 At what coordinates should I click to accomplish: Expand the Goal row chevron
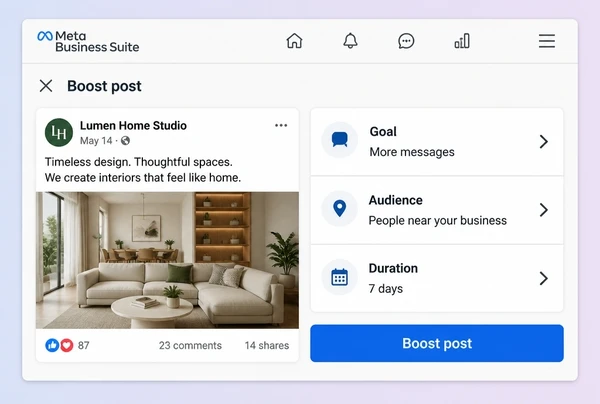click(x=544, y=142)
